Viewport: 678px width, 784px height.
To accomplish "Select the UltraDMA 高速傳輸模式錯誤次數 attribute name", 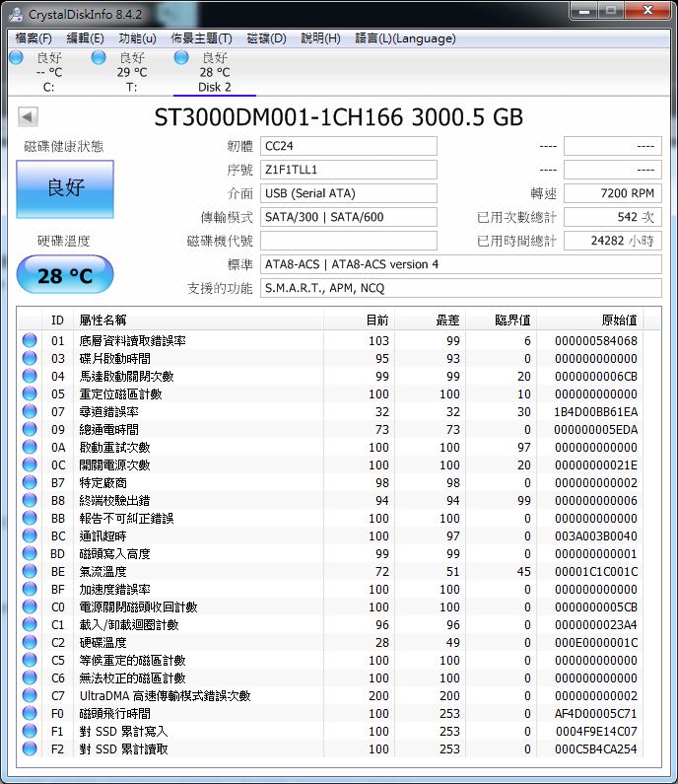I will pyautogui.click(x=165, y=695).
